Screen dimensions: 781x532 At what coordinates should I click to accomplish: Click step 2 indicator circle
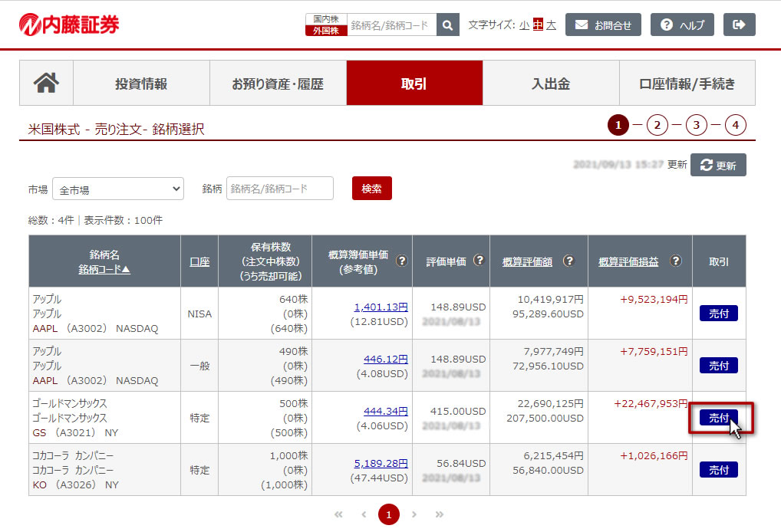(657, 125)
